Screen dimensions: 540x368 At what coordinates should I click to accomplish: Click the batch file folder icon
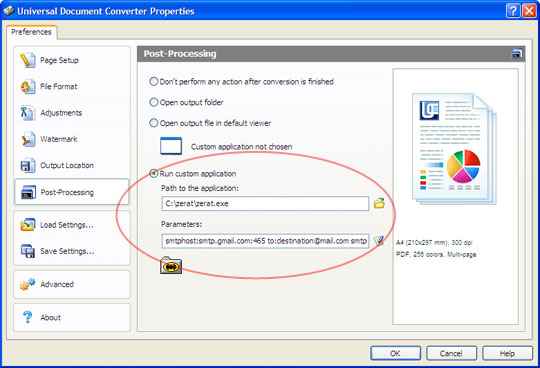pyautogui.click(x=171, y=265)
